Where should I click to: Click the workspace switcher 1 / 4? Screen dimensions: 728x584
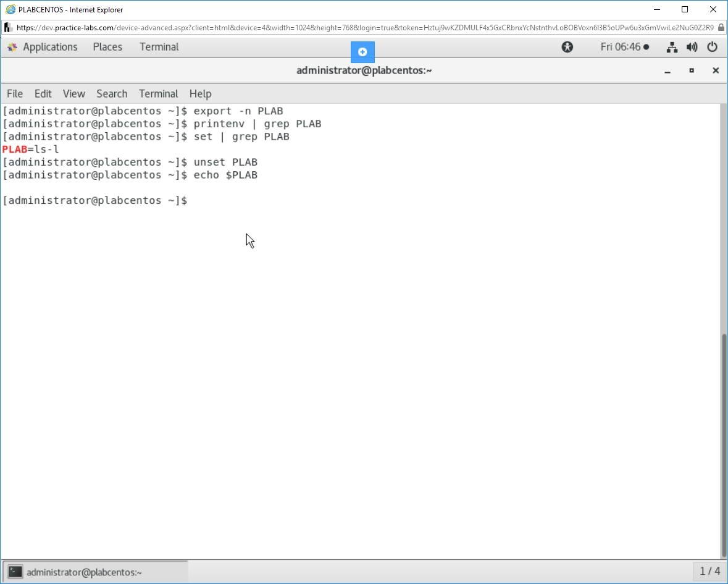pos(709,571)
